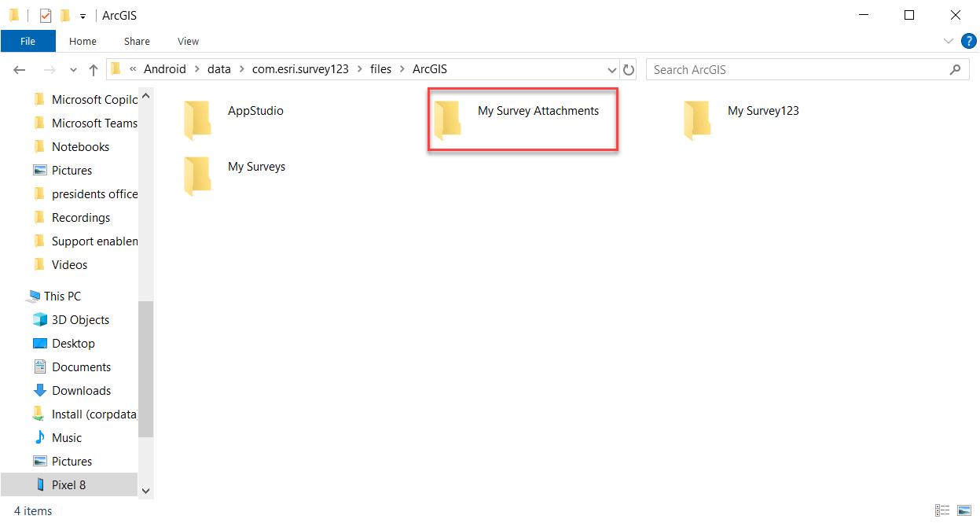Select Microsoft Teams folder in navigation pane
980x523 pixels.
85,123
